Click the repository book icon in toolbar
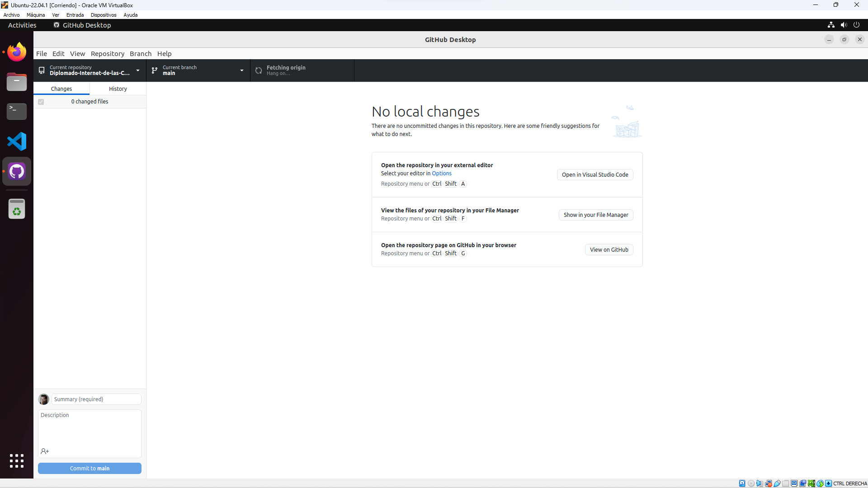This screenshot has width=868, height=488. pos(41,70)
